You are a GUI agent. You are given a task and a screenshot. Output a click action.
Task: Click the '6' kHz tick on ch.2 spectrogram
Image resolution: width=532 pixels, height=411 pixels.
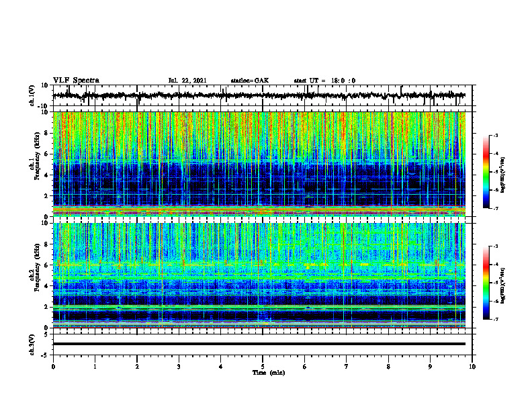point(47,265)
